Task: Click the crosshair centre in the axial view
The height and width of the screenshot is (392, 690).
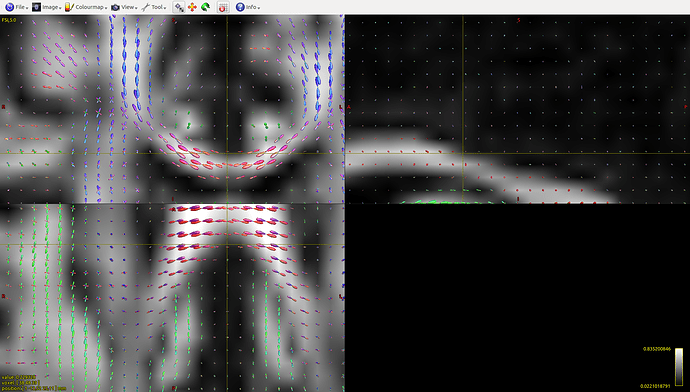Action: [x=227, y=245]
